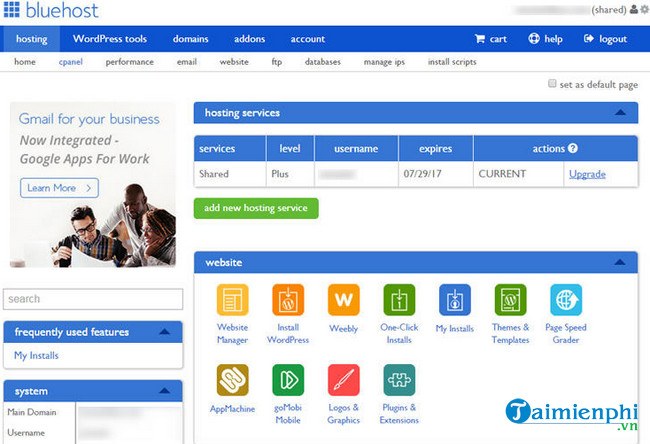
Task: Open the databases submenu item
Action: point(323,62)
